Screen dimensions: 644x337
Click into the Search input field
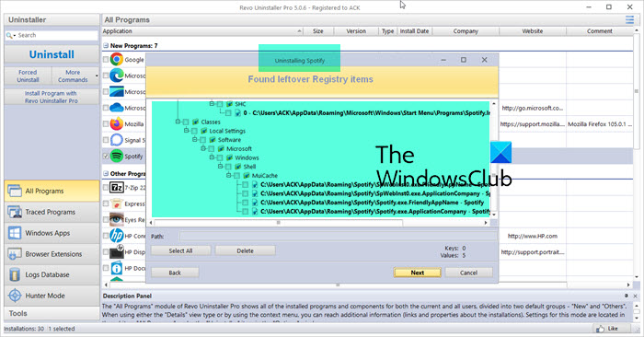(x=57, y=35)
